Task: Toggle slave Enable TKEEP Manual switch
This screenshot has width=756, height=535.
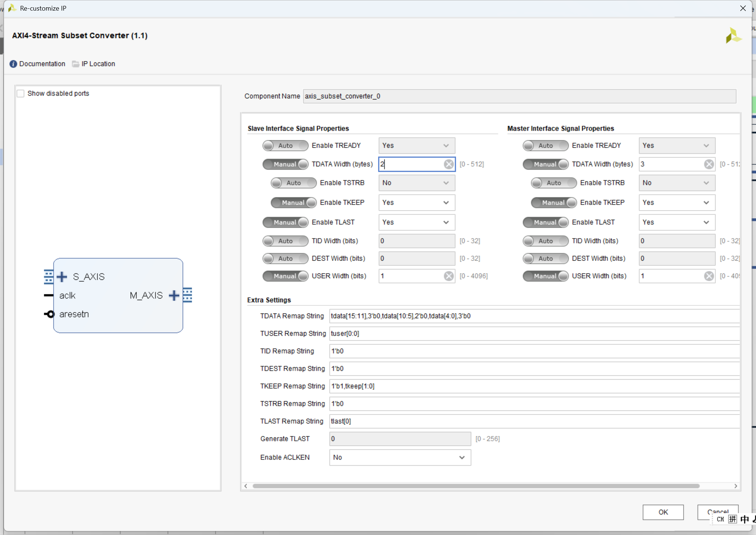Action: pos(293,202)
